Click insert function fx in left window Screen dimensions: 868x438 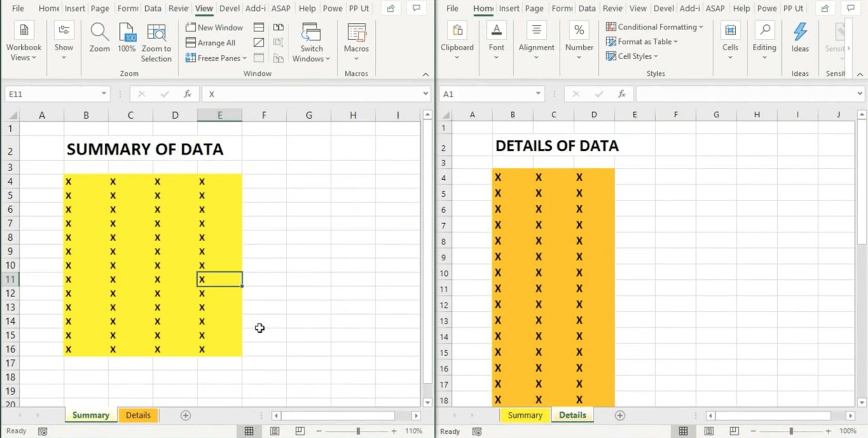(x=188, y=94)
